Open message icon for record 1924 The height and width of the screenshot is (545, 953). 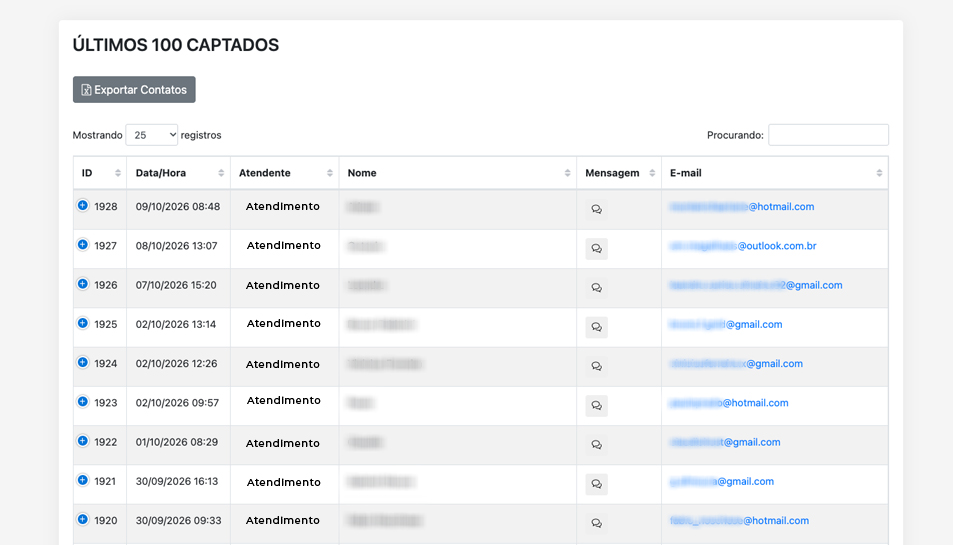pos(596,366)
